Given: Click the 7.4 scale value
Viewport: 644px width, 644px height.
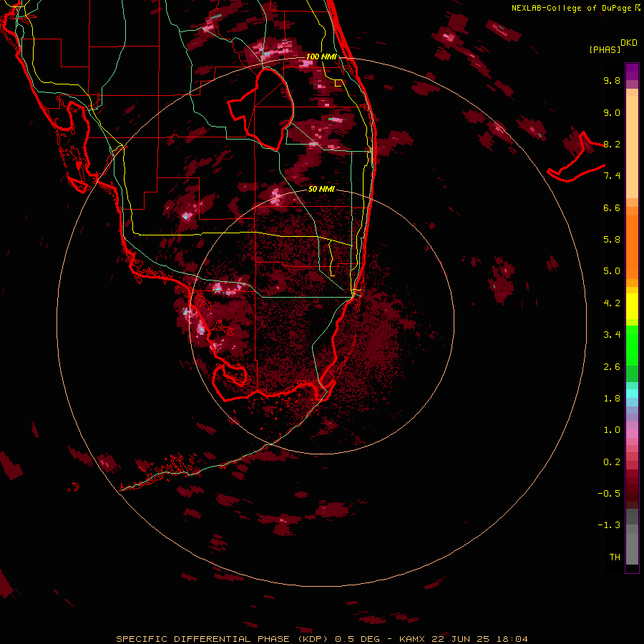Looking at the screenshot, I should [612, 176].
